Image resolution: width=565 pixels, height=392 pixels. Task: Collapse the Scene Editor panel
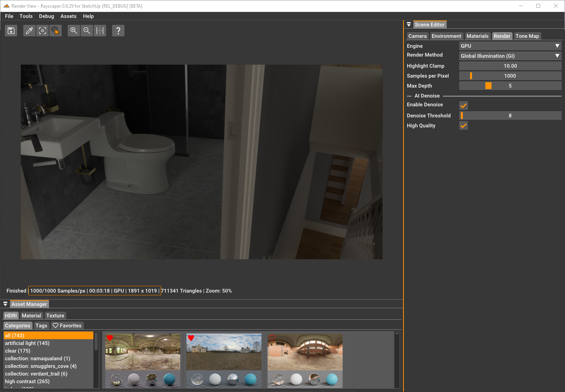coord(409,24)
